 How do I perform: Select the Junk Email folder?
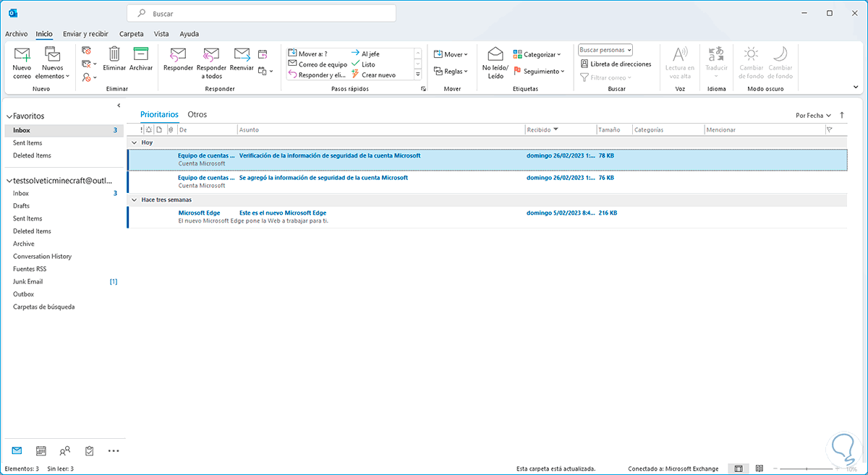pos(28,281)
